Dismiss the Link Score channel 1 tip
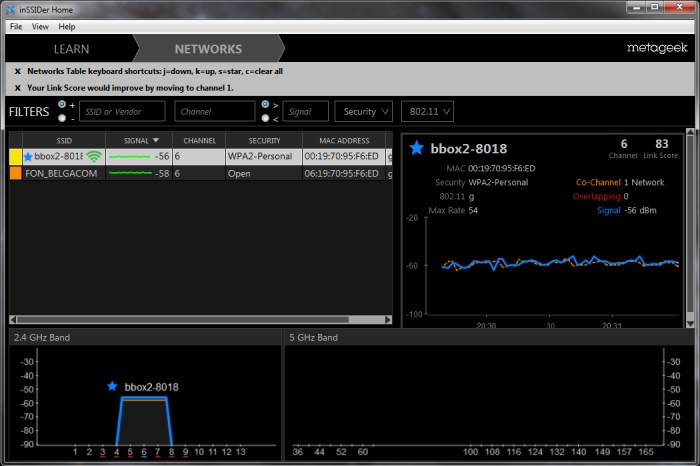 [x=17, y=88]
